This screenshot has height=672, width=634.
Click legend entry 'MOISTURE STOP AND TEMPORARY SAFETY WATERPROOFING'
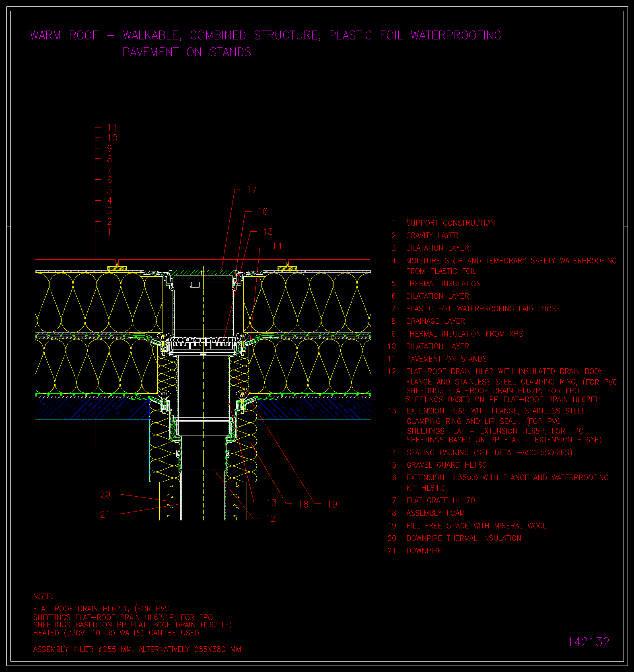point(511,261)
